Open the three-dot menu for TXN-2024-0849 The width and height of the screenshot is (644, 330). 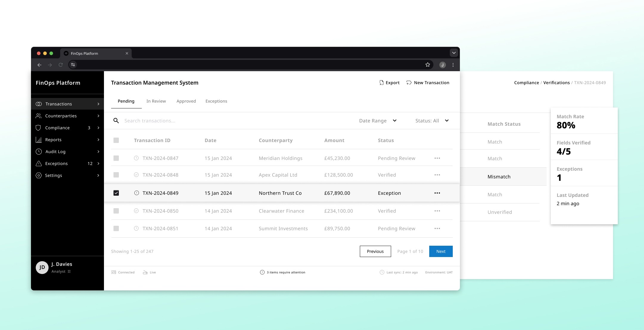pos(437,193)
